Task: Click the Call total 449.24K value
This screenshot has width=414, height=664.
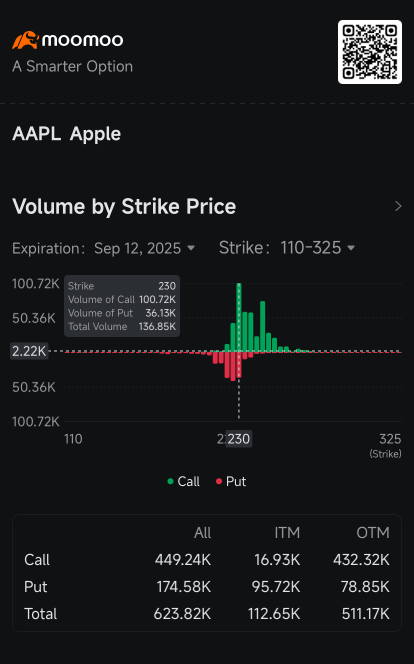Action: [182, 560]
